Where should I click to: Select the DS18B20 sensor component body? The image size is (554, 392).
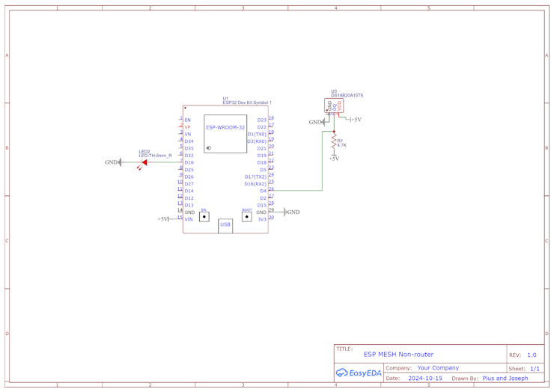[334, 105]
